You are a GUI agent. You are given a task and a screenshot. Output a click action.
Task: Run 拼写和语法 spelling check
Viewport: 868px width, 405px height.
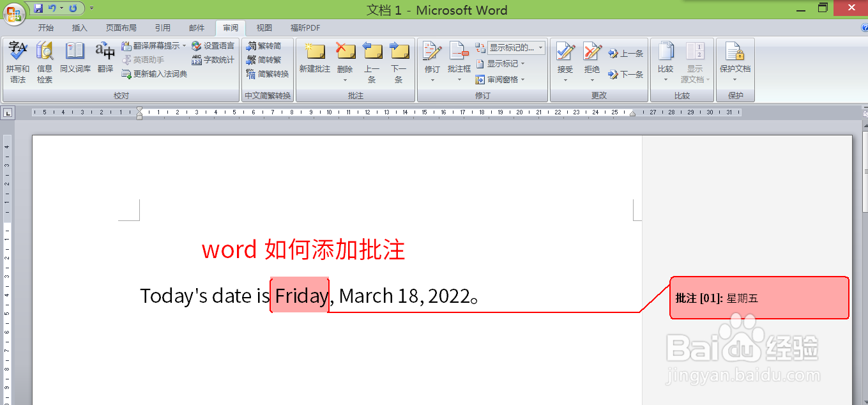[18, 63]
